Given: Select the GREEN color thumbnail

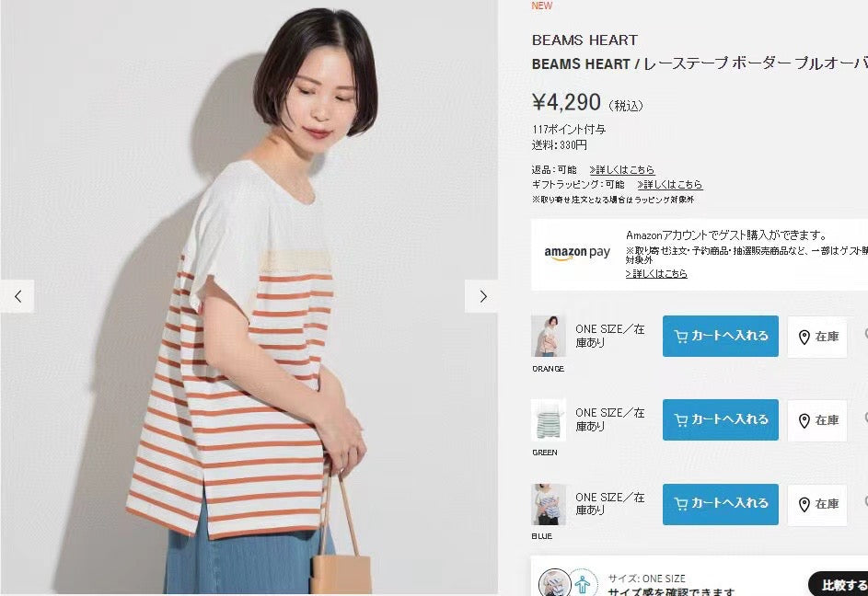Looking at the screenshot, I should click(x=548, y=420).
